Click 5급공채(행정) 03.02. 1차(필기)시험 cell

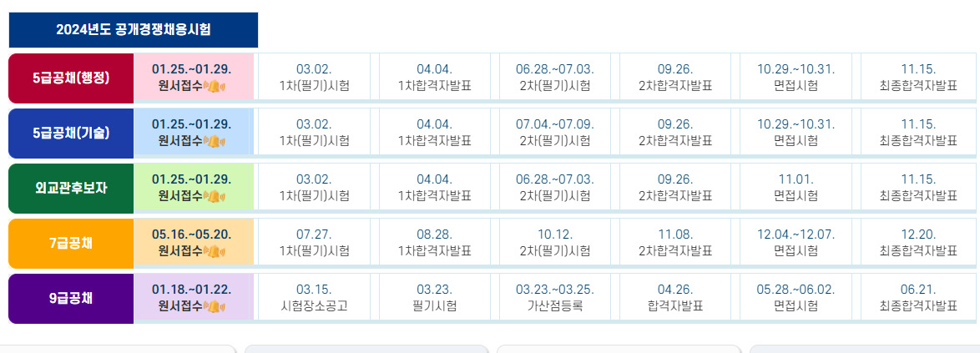click(x=314, y=77)
